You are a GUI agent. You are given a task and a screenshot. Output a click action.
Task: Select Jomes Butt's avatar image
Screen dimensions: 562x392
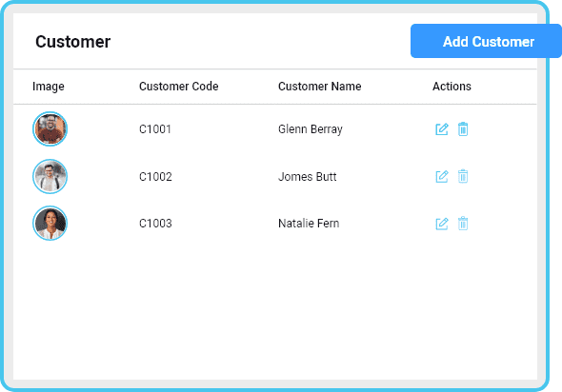[x=50, y=176]
